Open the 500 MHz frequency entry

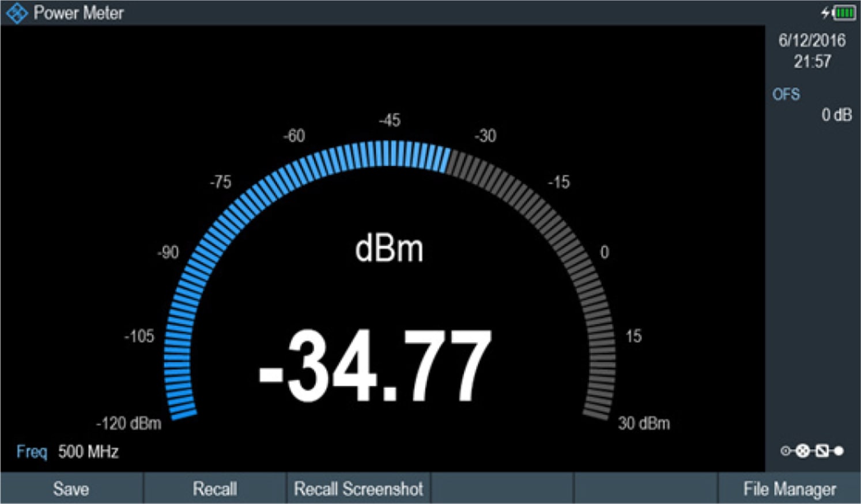(88, 453)
